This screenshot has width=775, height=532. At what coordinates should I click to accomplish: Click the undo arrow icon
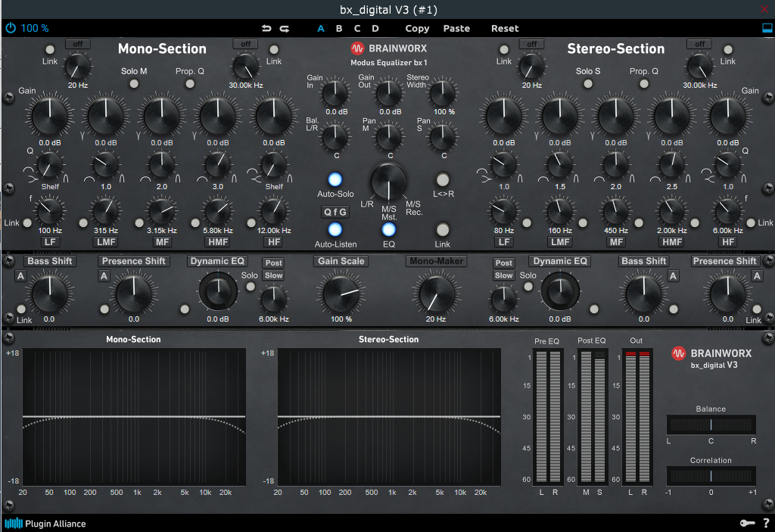coord(266,28)
